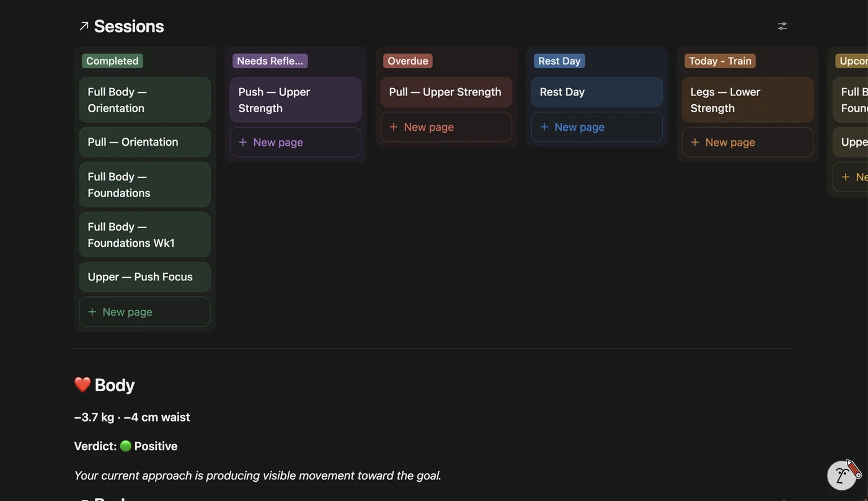Open the view settings sliders icon
This screenshot has height=501, width=868.
(x=782, y=26)
